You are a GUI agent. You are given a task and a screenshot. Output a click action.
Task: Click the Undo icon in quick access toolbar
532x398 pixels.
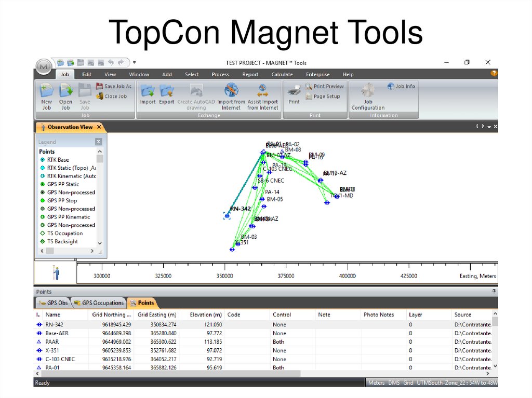tap(111, 63)
